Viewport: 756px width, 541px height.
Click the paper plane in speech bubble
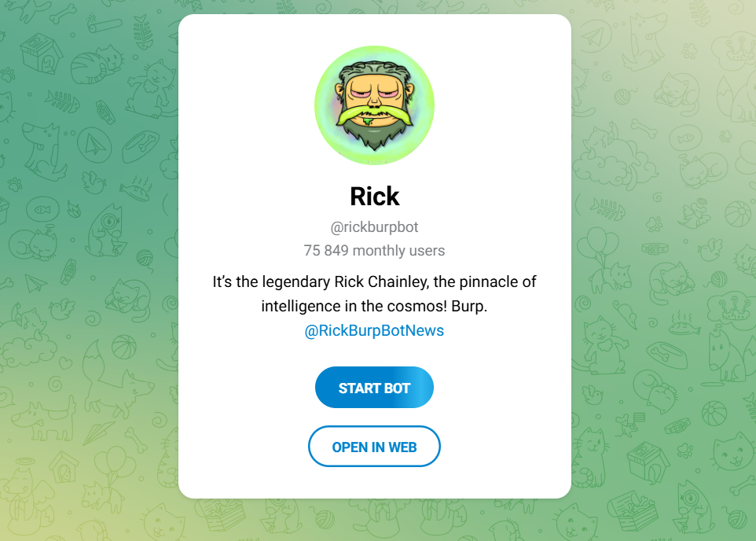pyautogui.click(x=595, y=38)
